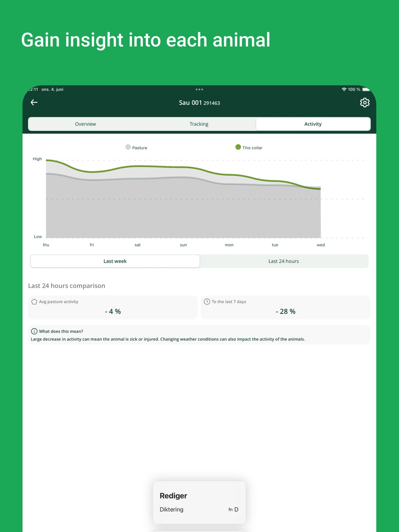Switch to the Overview tab
The width and height of the screenshot is (399, 532).
click(x=85, y=124)
